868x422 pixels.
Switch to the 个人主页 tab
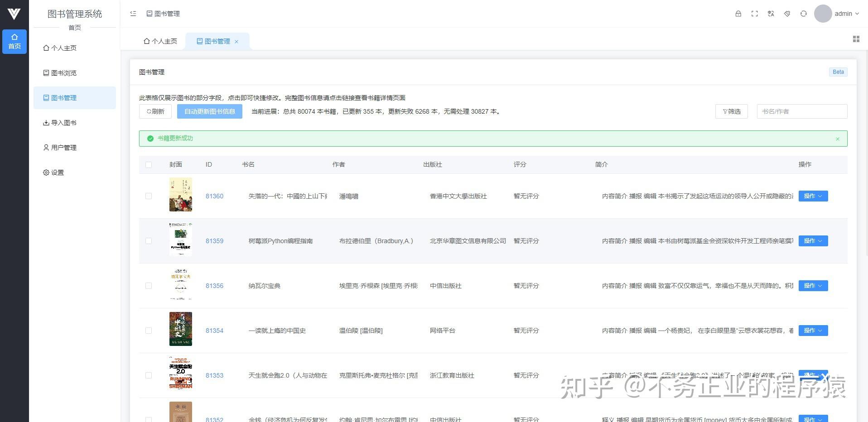point(160,41)
